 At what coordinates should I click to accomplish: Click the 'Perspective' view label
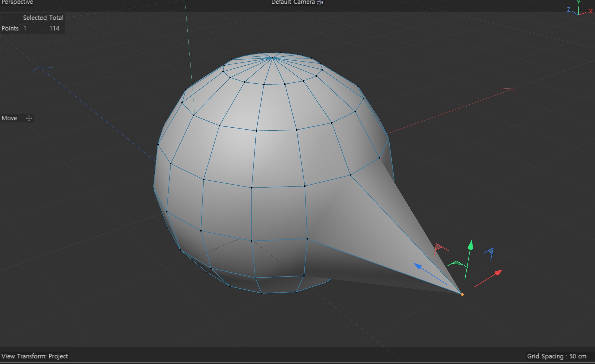pos(17,2)
